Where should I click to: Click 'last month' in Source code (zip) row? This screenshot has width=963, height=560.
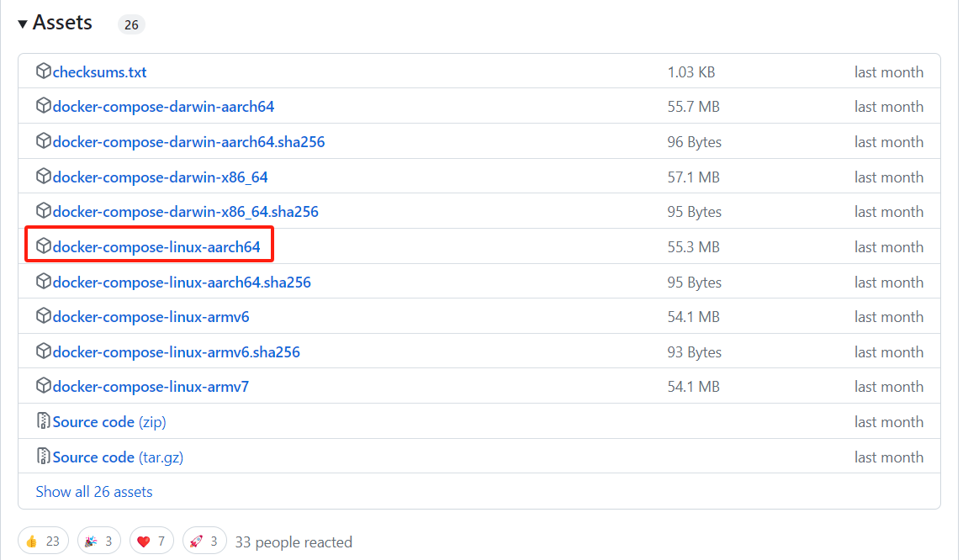[x=889, y=422]
